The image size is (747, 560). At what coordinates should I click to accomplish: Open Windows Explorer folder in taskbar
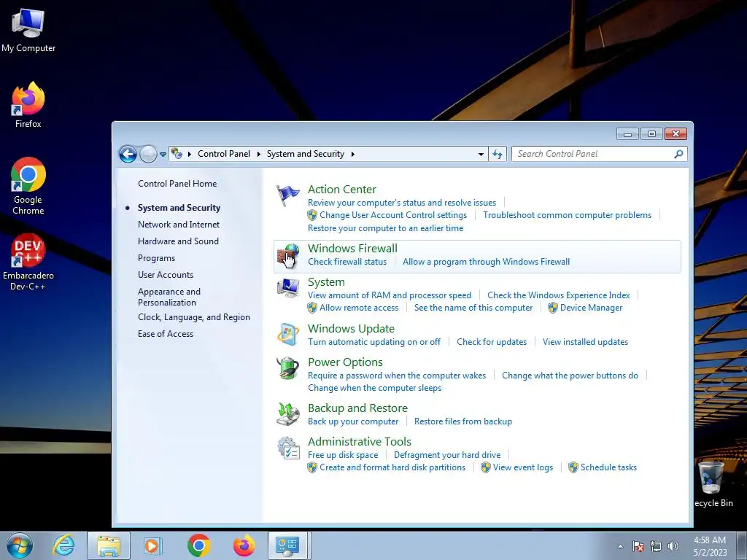pyautogui.click(x=109, y=545)
